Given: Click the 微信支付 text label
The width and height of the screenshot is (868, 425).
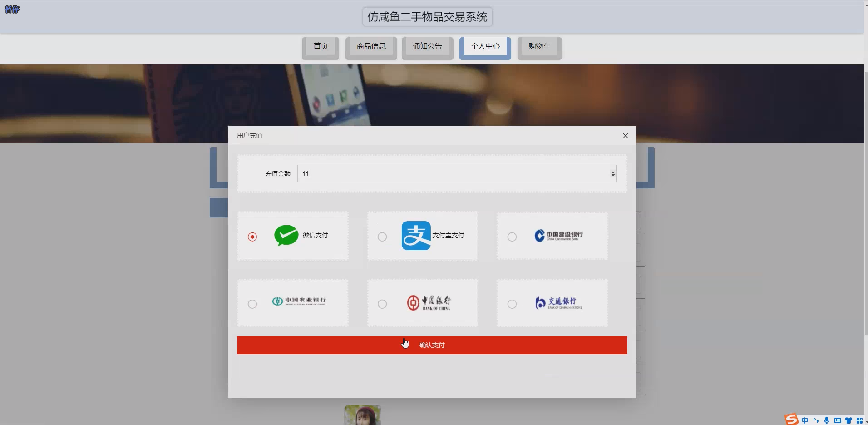Looking at the screenshot, I should tap(315, 235).
